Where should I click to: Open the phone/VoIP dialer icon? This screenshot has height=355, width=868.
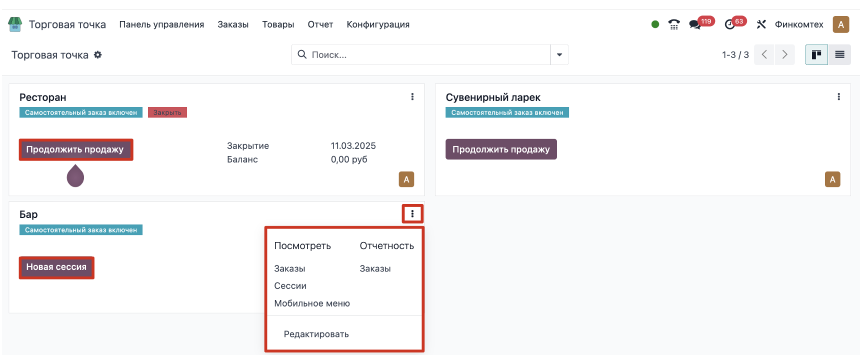click(674, 24)
